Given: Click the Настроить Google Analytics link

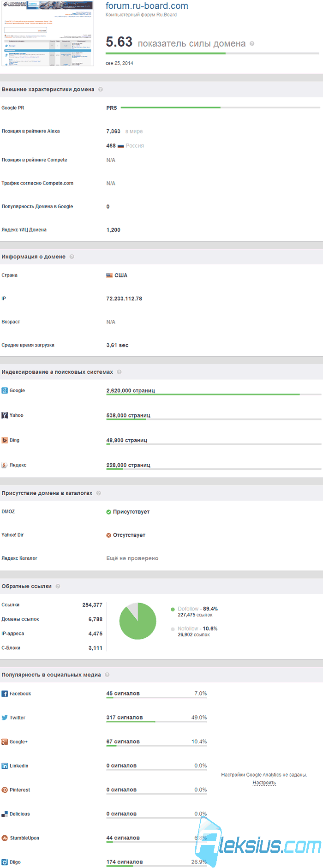Looking at the screenshot, I should click(264, 783).
